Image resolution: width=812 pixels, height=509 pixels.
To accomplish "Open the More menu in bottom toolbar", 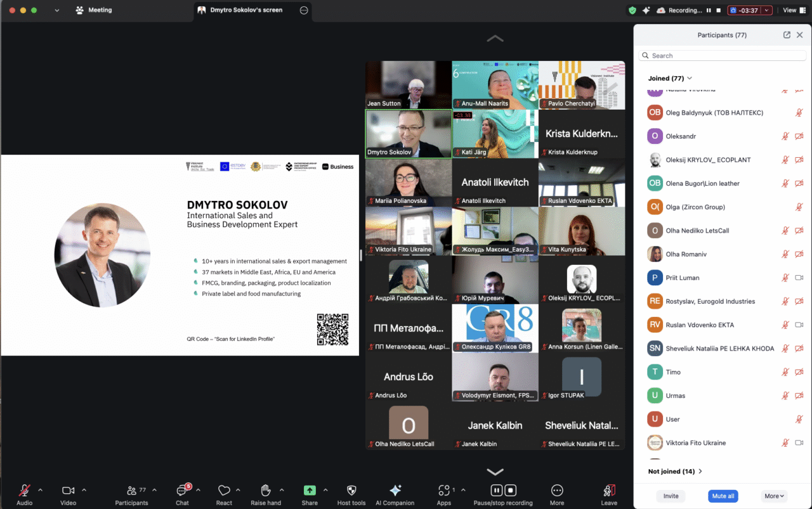I will (x=557, y=491).
